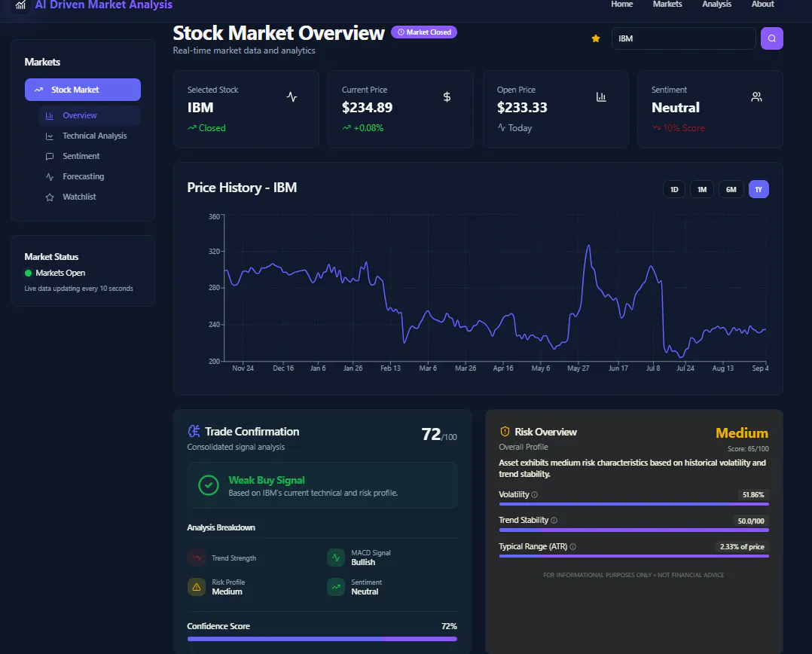Click the pulse icon in Selected Stock card
This screenshot has width=812, height=654.
pos(292,97)
